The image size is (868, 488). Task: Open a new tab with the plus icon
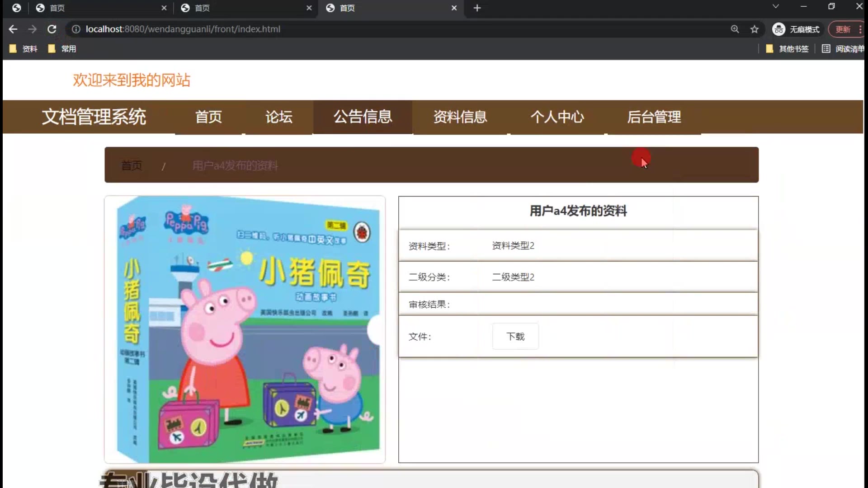coord(477,8)
